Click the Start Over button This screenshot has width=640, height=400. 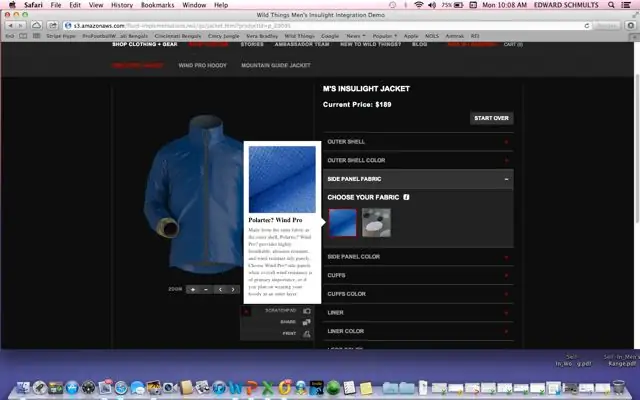[491, 118]
